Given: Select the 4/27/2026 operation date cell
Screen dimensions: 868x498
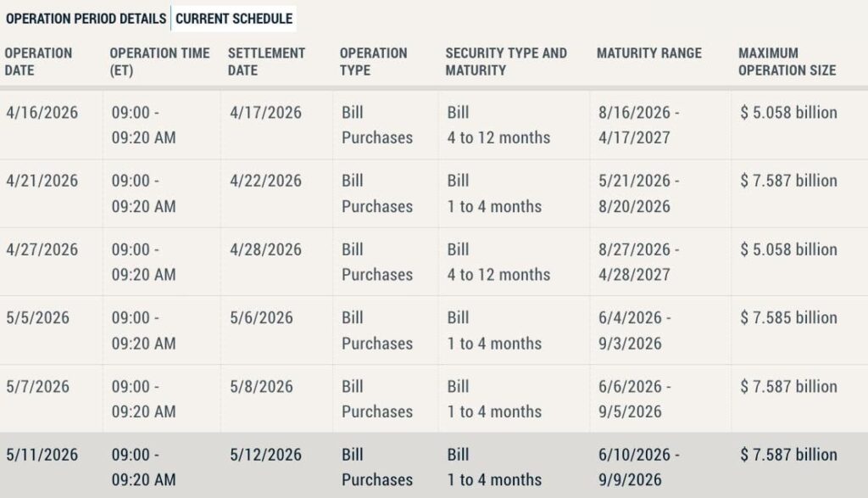Looking at the screenshot, I should click(41, 249).
